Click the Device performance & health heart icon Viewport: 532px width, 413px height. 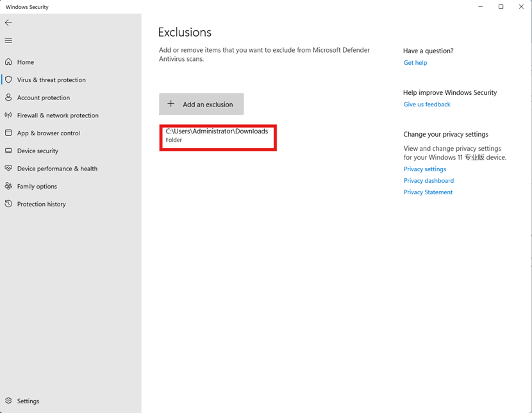coord(8,168)
